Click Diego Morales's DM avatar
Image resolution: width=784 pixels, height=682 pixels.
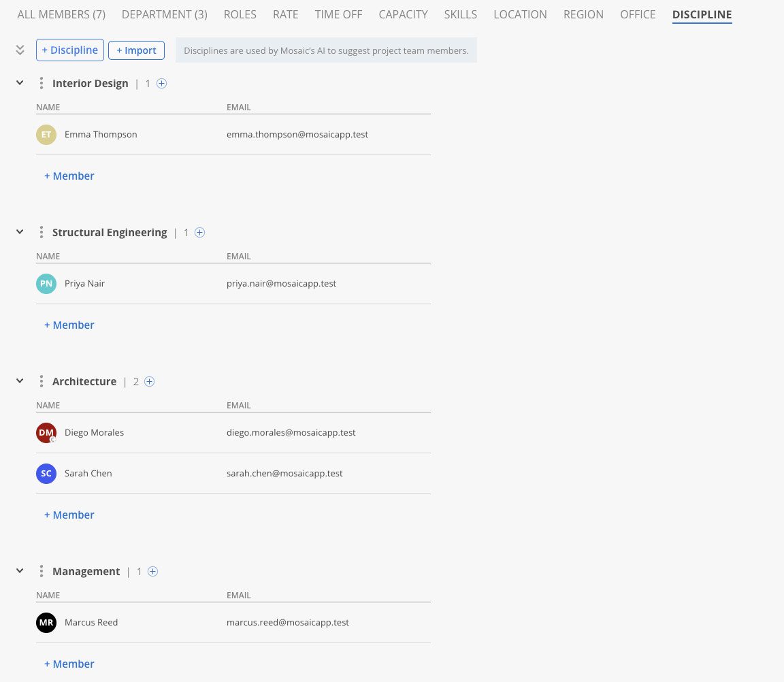tap(46, 432)
